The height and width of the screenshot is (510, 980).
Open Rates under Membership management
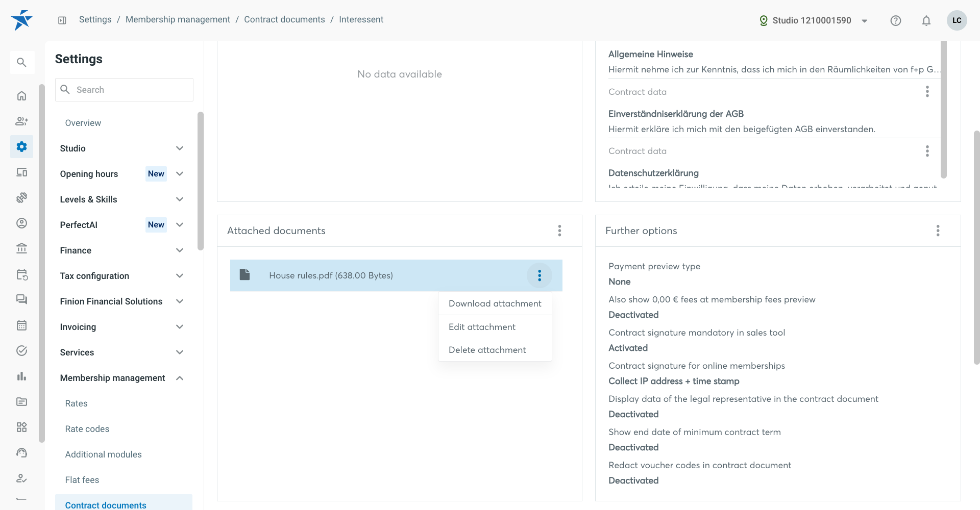[x=76, y=403]
